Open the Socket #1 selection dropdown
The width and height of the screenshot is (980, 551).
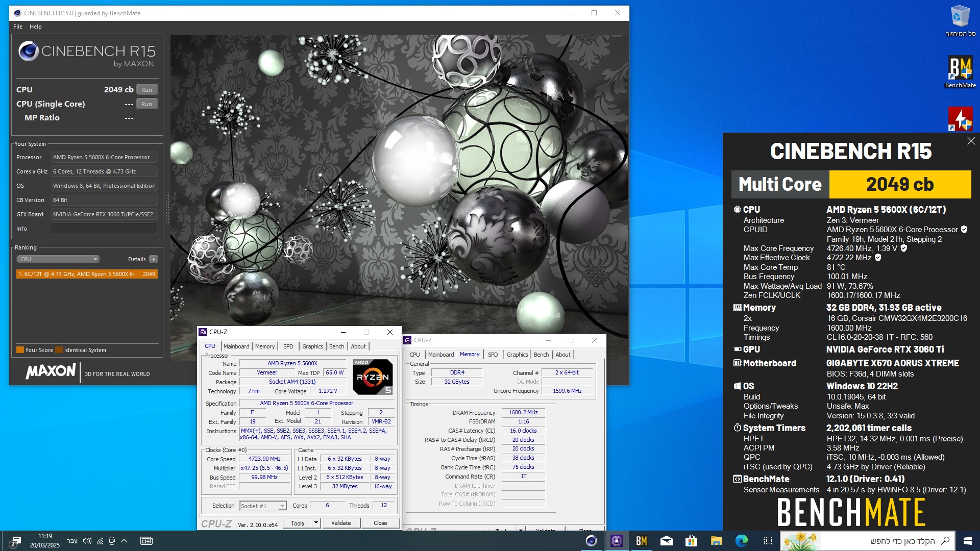pyautogui.click(x=263, y=506)
